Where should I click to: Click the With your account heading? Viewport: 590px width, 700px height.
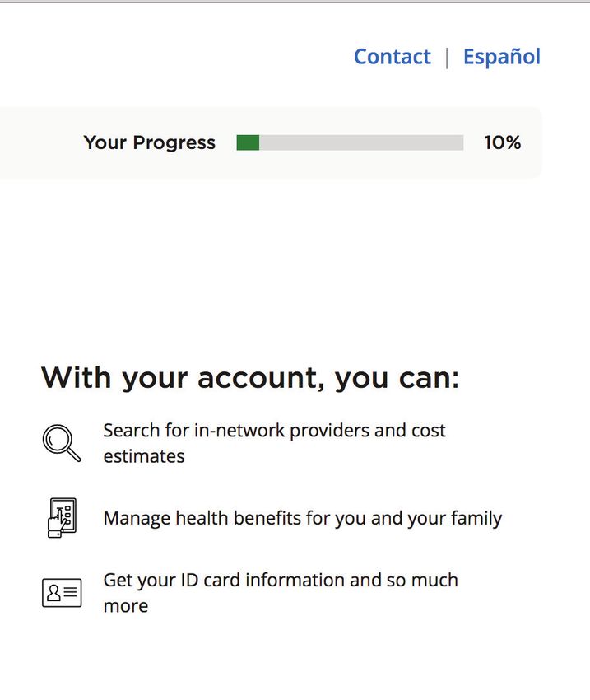click(x=250, y=378)
